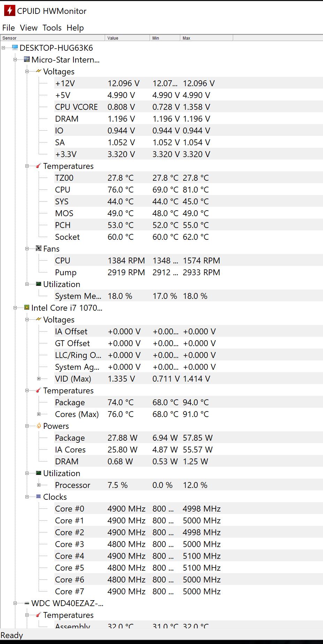Open the File menu
The height and width of the screenshot is (644, 323).
click(9, 28)
